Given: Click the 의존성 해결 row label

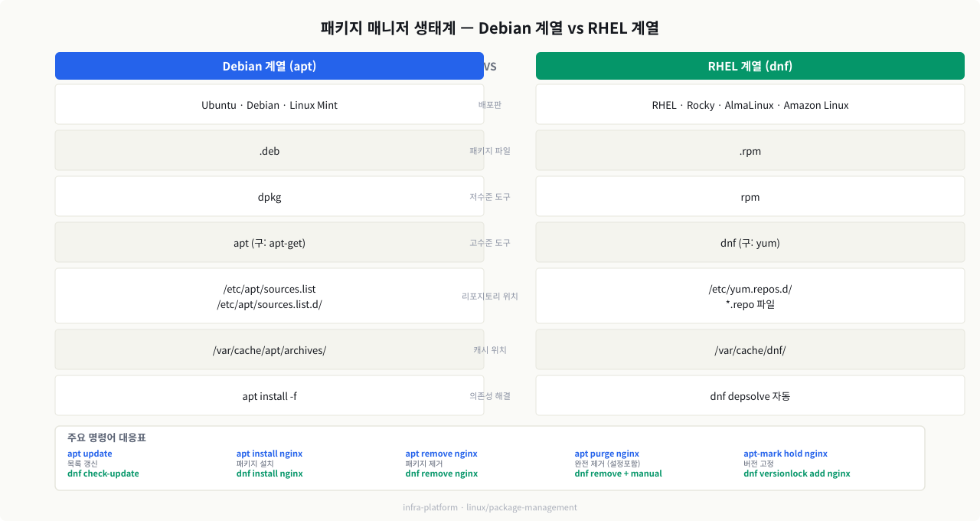Looking at the screenshot, I should [x=490, y=396].
